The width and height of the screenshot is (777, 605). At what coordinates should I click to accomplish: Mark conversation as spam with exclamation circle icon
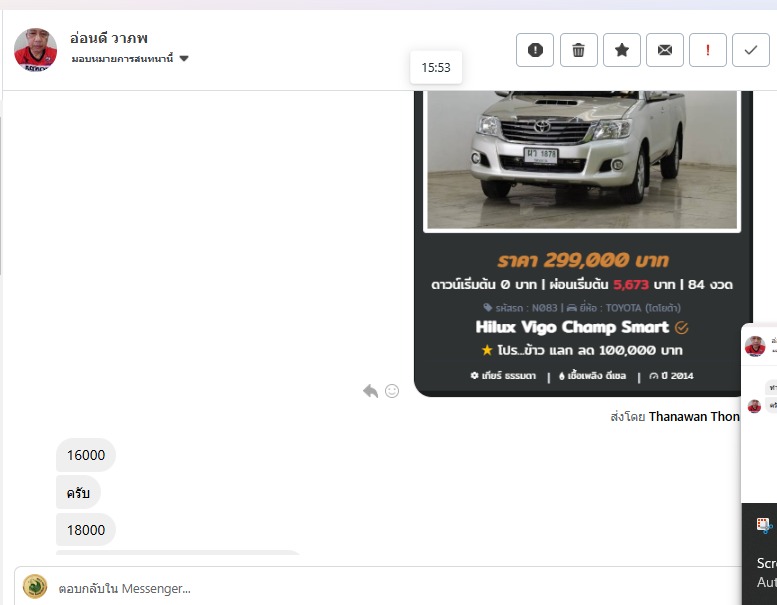(x=535, y=50)
